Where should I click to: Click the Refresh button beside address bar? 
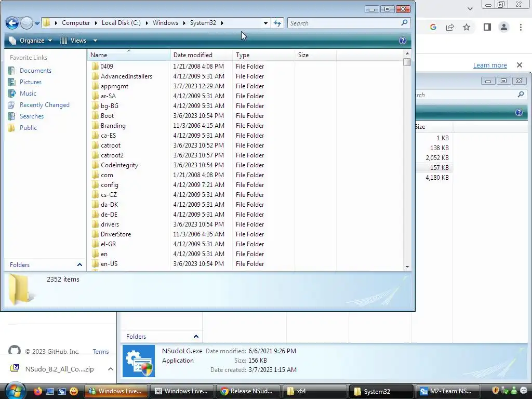(277, 23)
